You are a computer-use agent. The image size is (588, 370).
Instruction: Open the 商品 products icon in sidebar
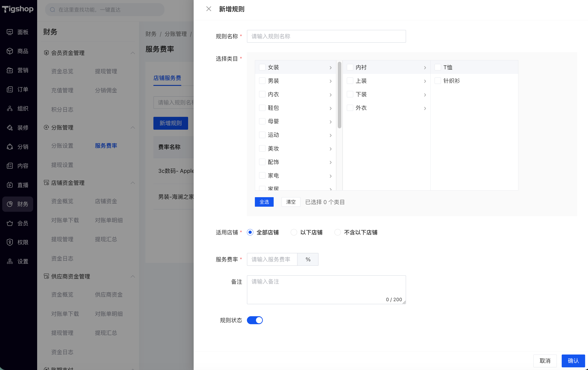point(10,51)
